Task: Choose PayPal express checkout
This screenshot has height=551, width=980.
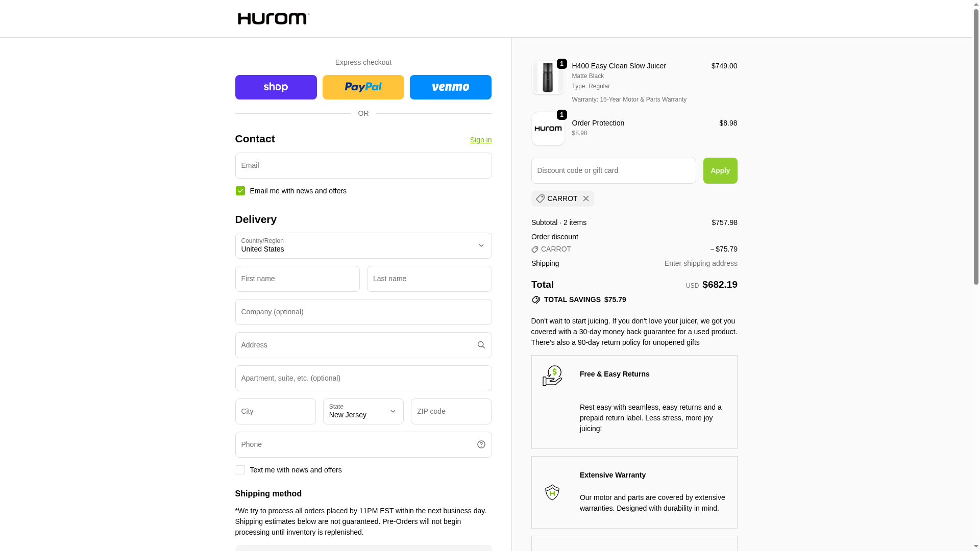Action: coord(363,87)
